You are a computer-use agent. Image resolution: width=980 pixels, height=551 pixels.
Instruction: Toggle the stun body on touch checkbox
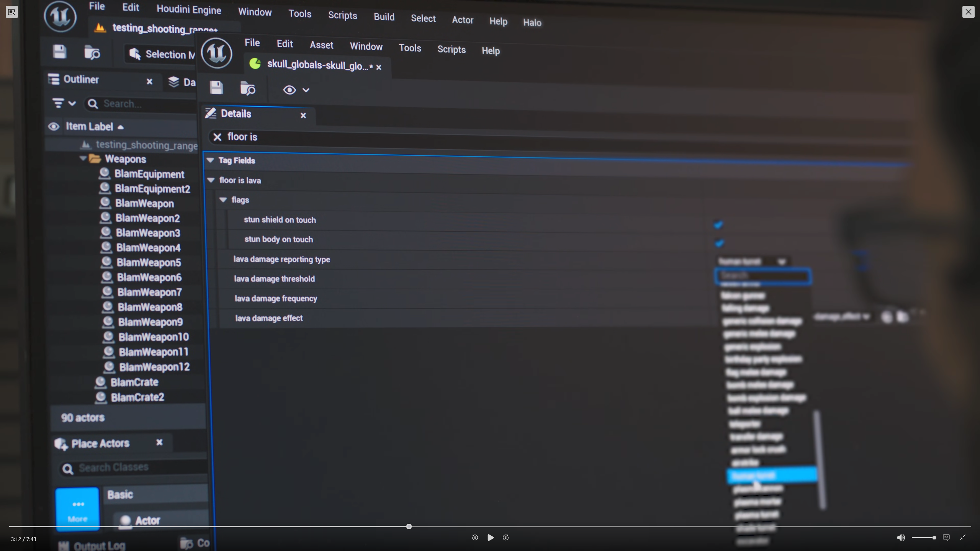719,243
